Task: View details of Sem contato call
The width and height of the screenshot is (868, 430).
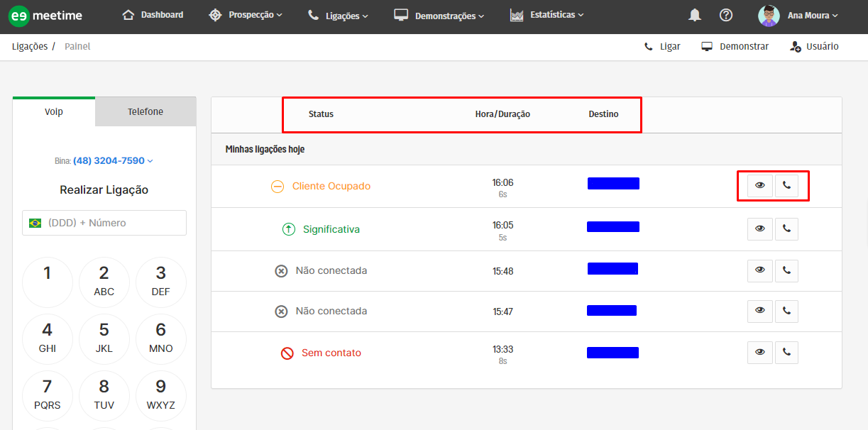Action: pyautogui.click(x=760, y=353)
